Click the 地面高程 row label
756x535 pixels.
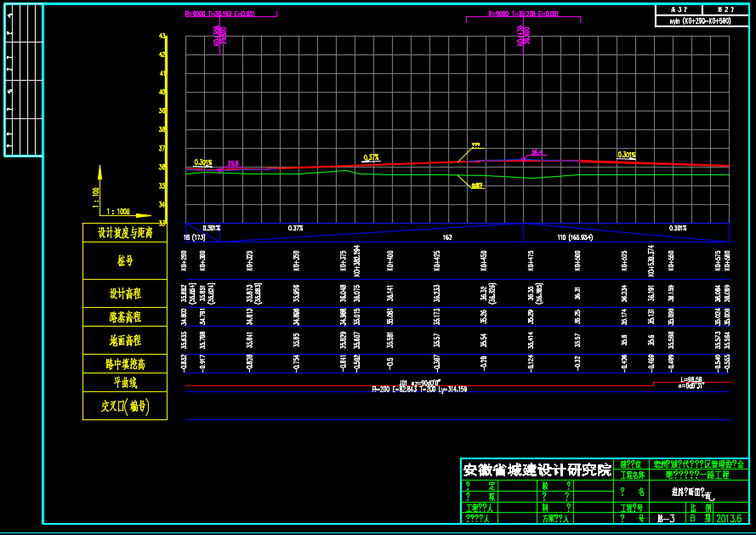[x=125, y=341]
